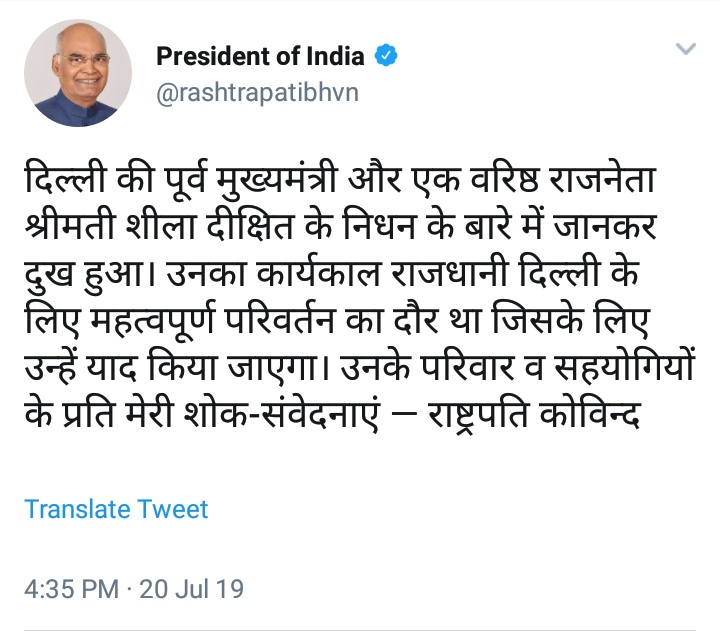Click the word "जानकर" in the tweet
Screen dimensions: 720x639
tap(619, 229)
